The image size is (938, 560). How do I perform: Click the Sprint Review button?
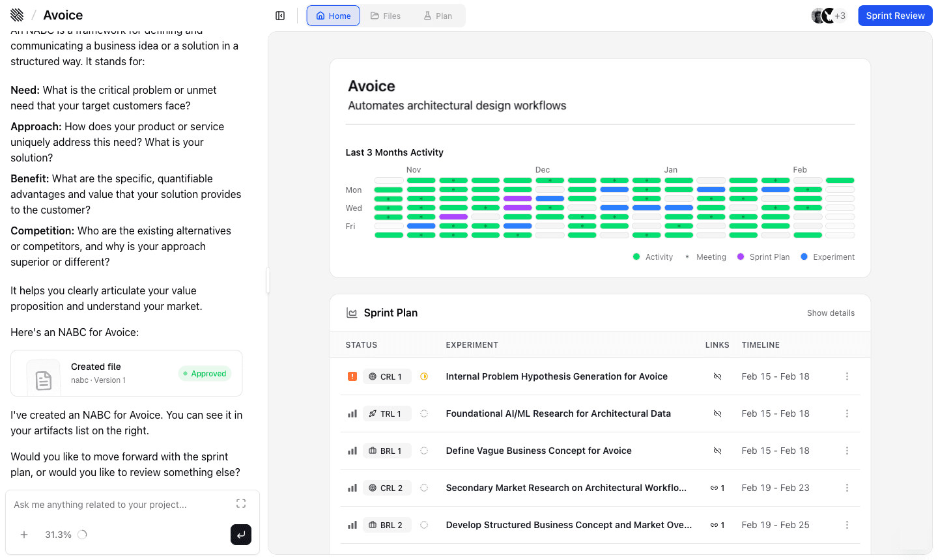point(895,16)
